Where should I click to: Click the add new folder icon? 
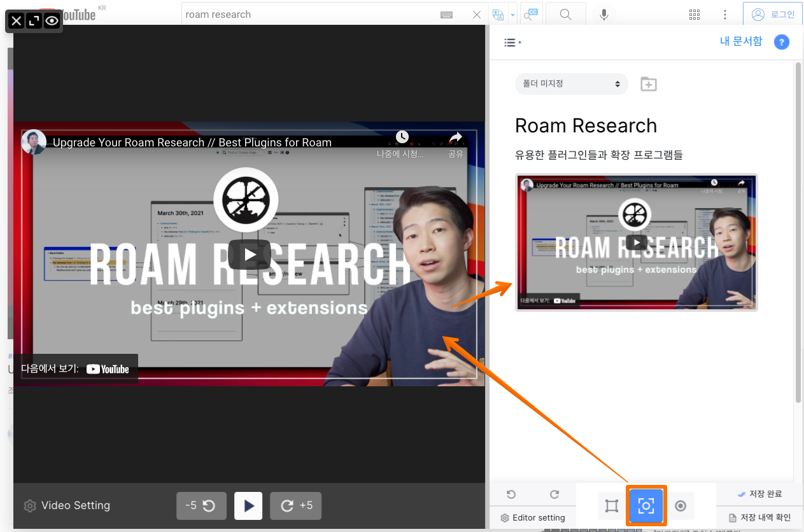click(x=649, y=84)
